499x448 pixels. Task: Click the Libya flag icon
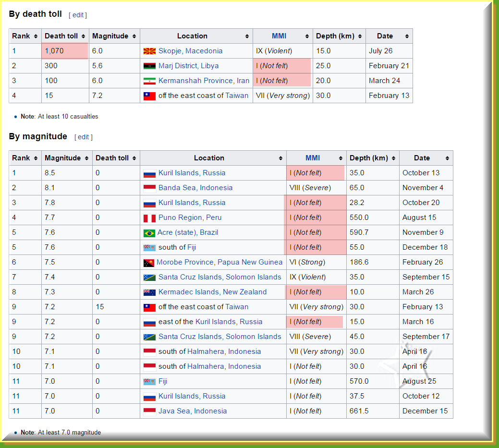pos(149,66)
